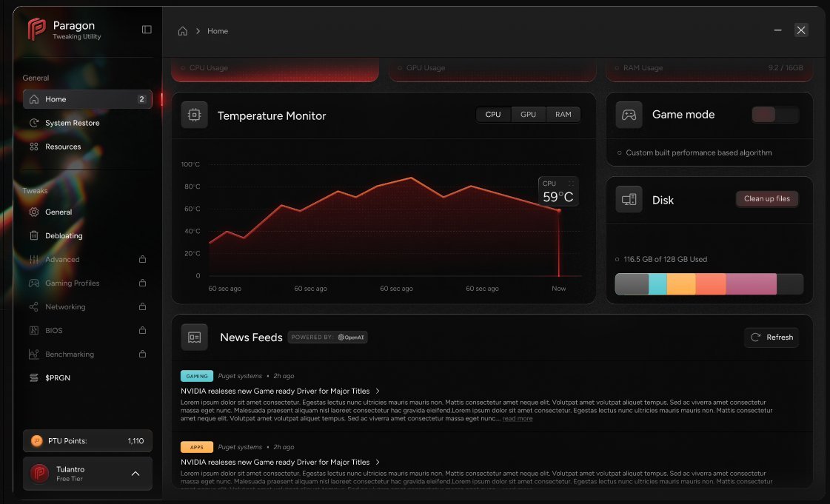The height and width of the screenshot is (504, 830).
Task: Switch temperature monitor to CPU tab
Action: (493, 115)
